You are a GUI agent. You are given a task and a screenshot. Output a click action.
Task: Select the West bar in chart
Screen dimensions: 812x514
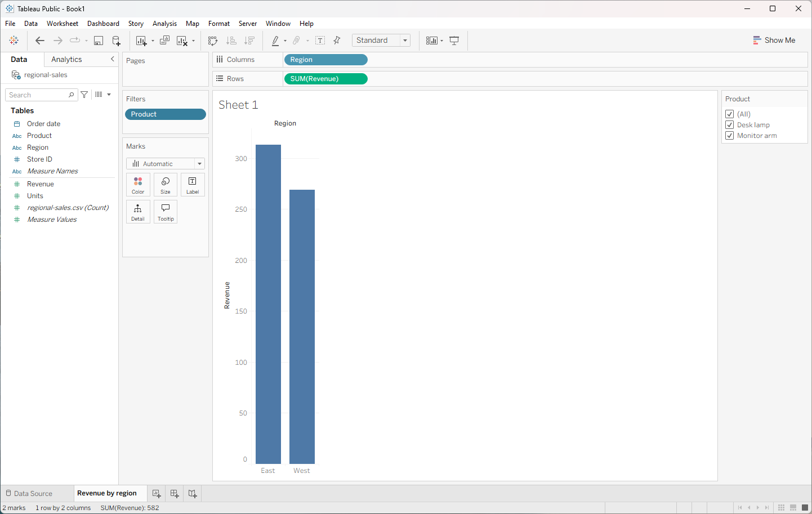point(302,327)
